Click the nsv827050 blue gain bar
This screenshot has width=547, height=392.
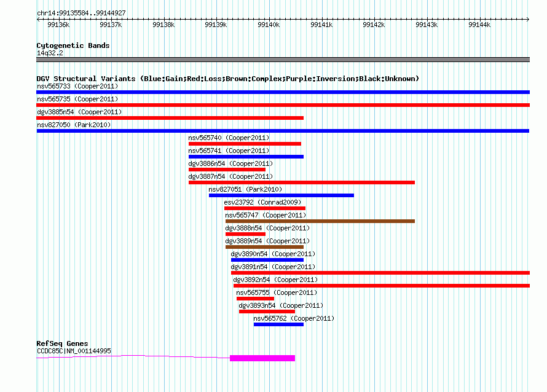pyautogui.click(x=283, y=131)
